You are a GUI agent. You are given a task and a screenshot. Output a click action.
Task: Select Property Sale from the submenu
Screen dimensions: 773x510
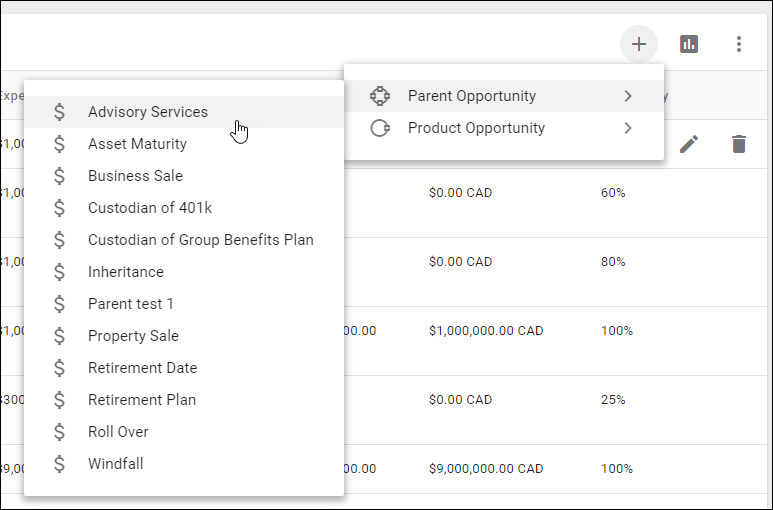pyautogui.click(x=133, y=336)
